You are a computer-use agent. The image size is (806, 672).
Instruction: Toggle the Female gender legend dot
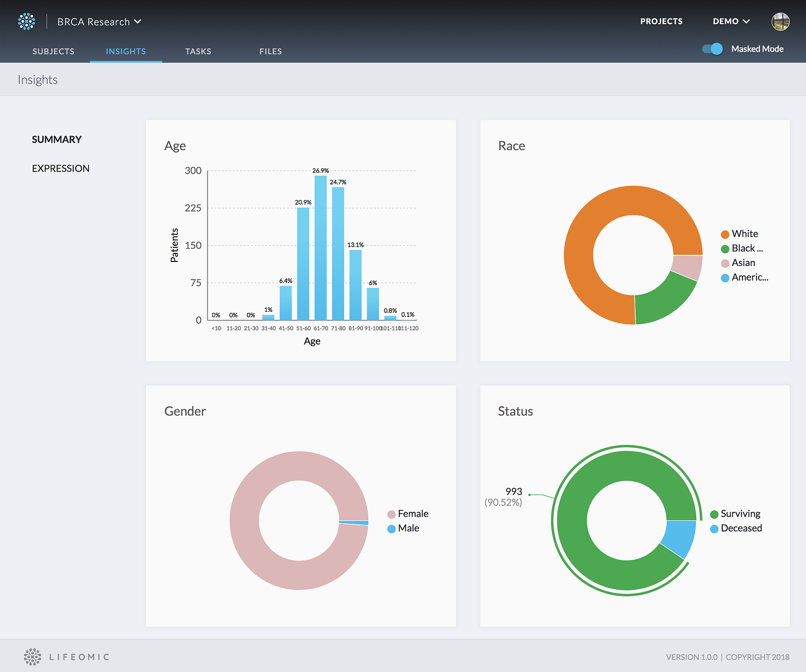click(x=391, y=514)
